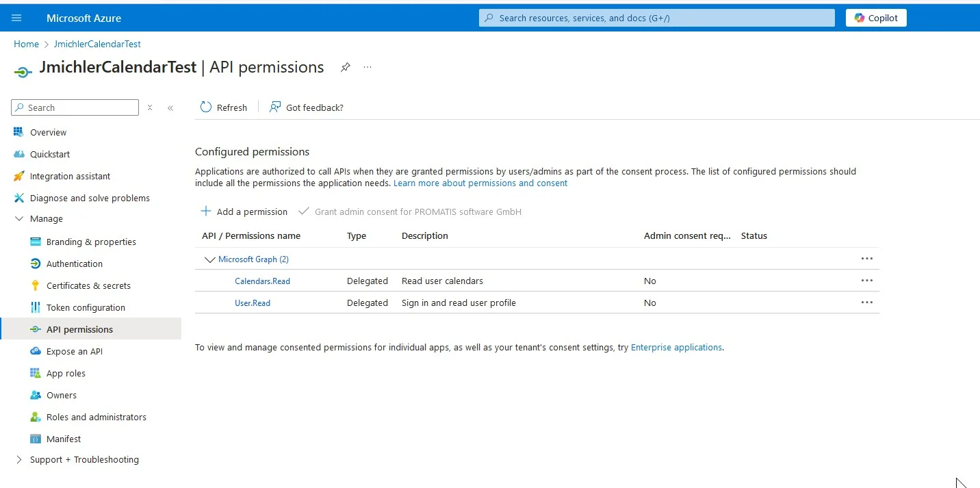Collapse the Manage section chevron
The image size is (980, 488).
coord(18,219)
